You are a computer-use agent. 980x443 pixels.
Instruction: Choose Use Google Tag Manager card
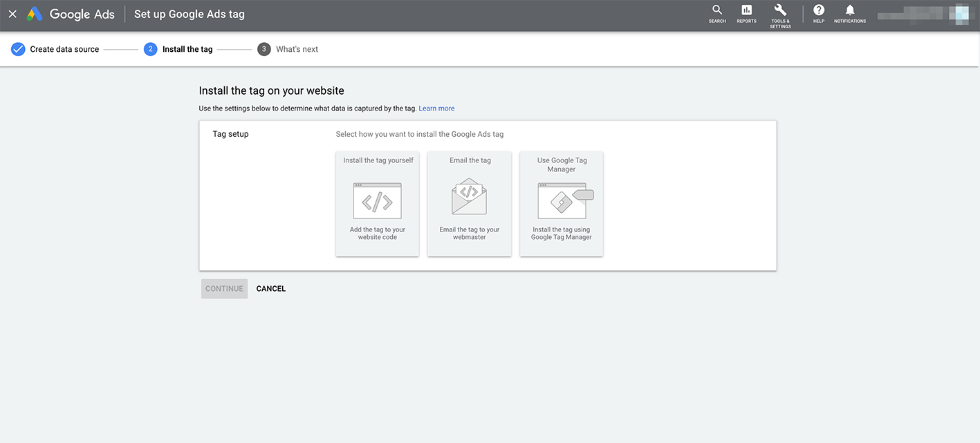(562, 204)
